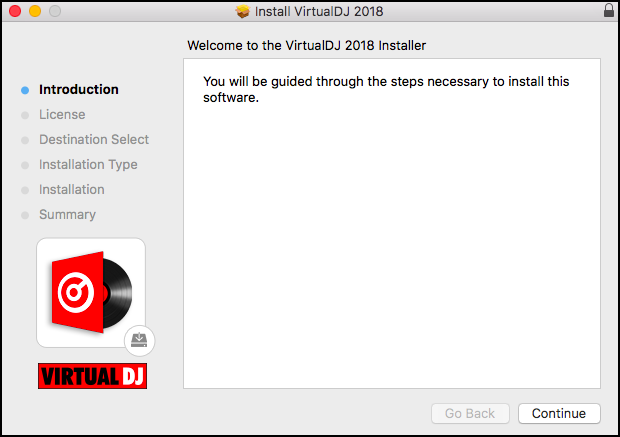Image resolution: width=620 pixels, height=437 pixels.
Task: Minimize the installer with yellow button
Action: pos(35,11)
